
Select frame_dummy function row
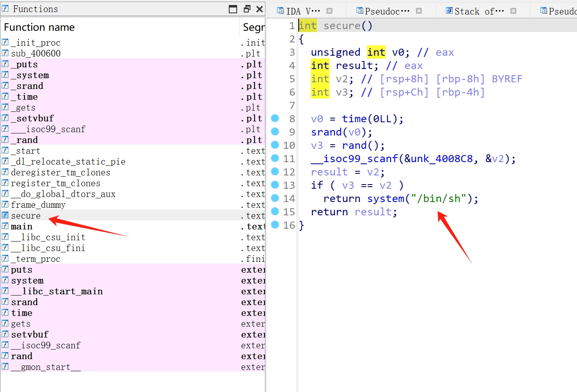(x=133, y=205)
